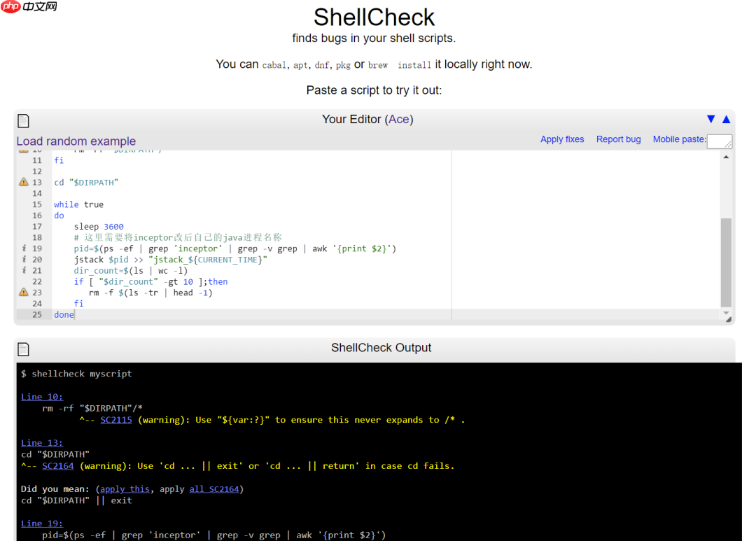Open the Ace link in editor title

pos(399,119)
